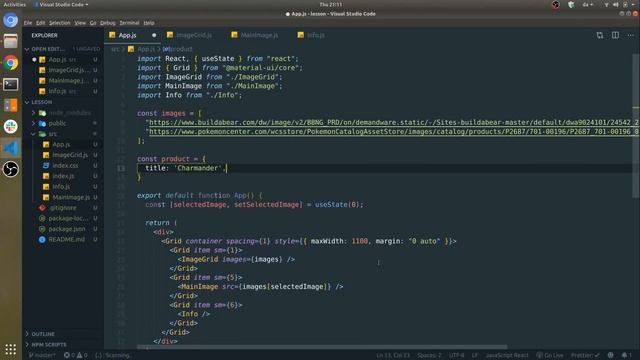Open the keyboard layout 'da' dropdown

click(x=588, y=4)
